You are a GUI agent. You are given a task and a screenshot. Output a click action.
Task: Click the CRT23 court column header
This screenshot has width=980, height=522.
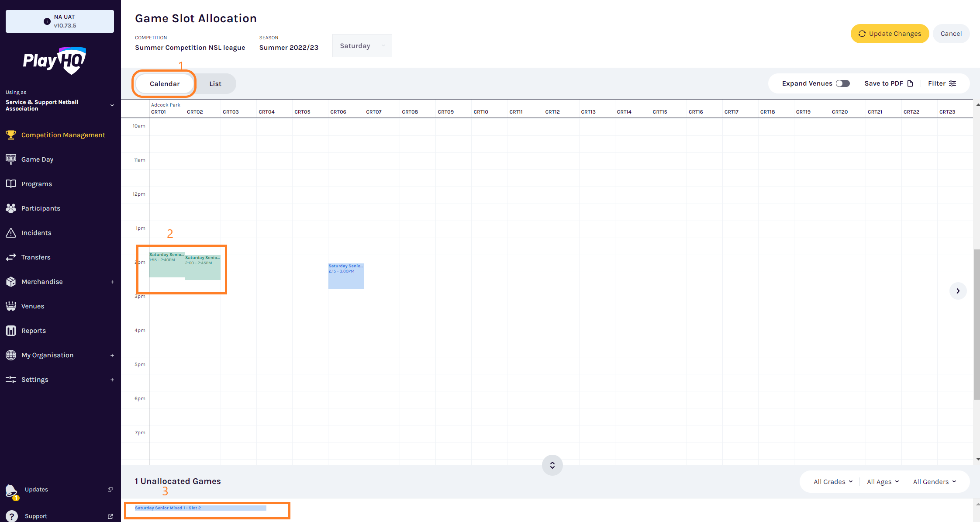coord(947,112)
